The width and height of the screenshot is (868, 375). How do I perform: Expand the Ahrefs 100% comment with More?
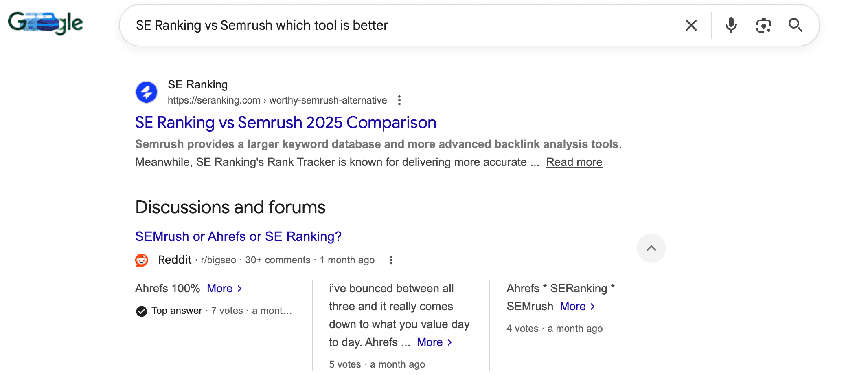(x=220, y=288)
